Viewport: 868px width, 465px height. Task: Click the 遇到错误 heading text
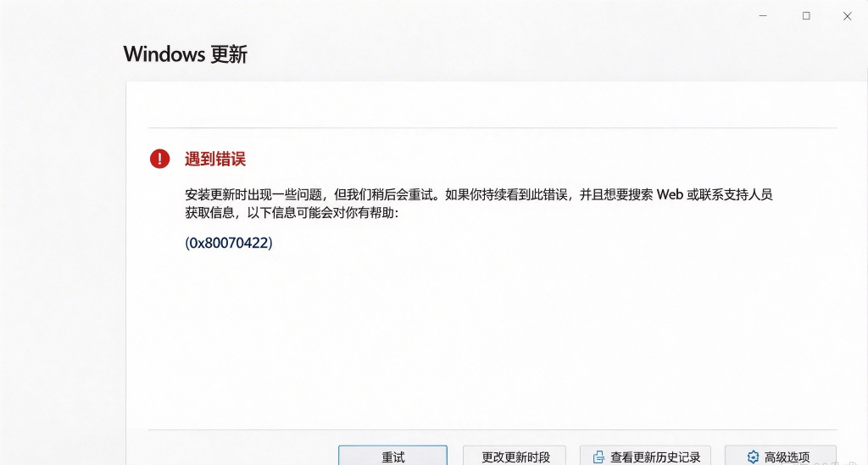point(215,159)
